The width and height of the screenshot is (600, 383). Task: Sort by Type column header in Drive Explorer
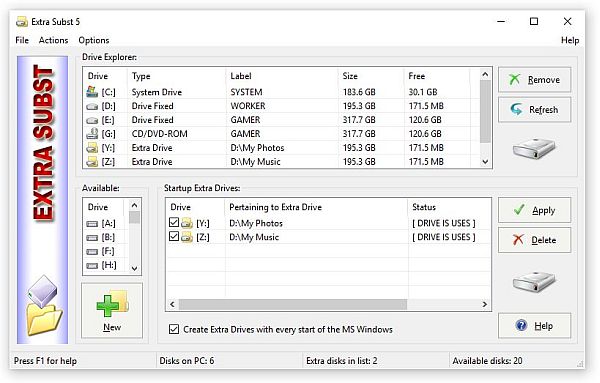(177, 76)
